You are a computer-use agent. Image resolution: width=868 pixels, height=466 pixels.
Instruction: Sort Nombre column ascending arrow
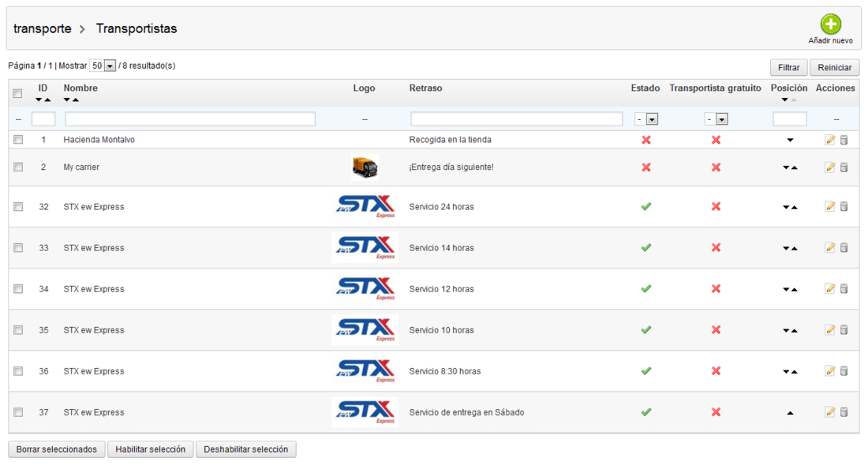(75, 100)
